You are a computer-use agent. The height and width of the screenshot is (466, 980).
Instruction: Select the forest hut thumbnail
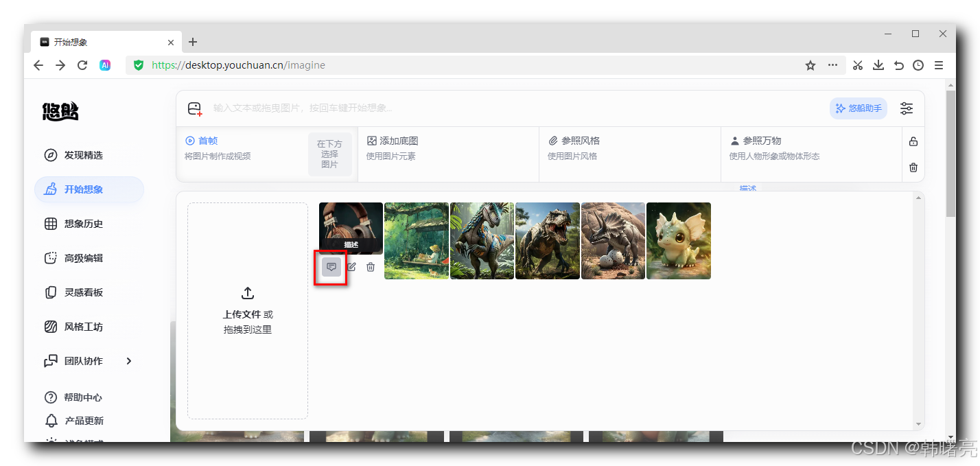point(417,241)
